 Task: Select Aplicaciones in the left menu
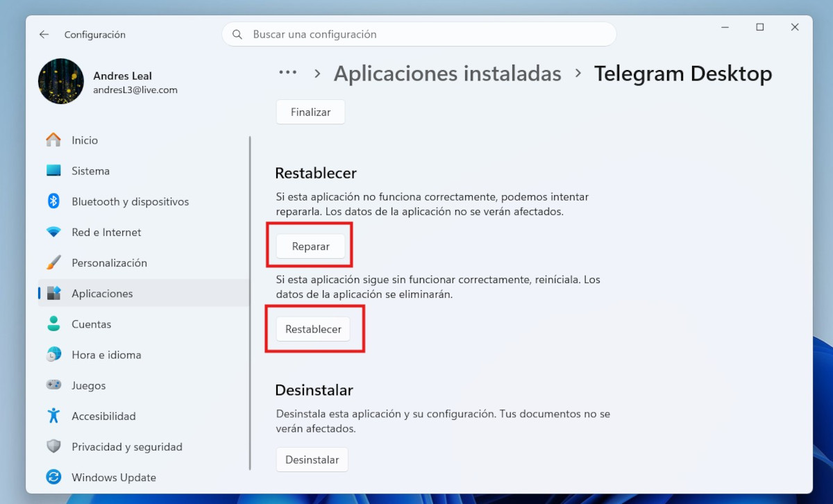coord(101,293)
